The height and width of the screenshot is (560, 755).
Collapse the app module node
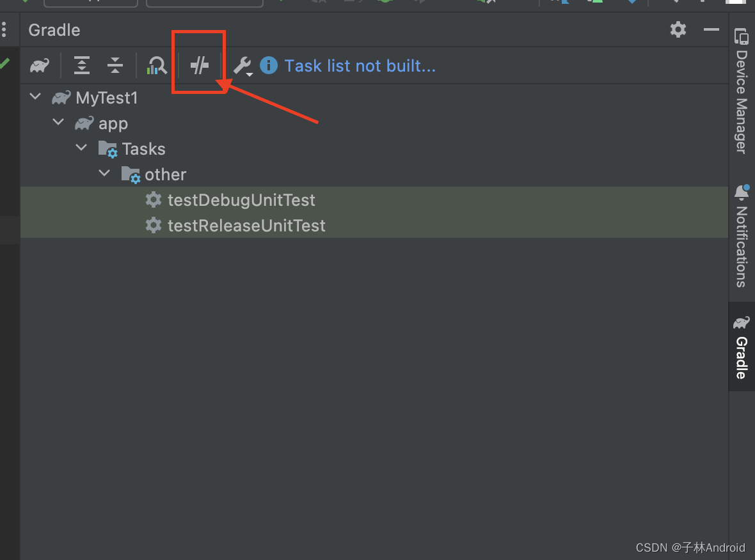(x=58, y=123)
